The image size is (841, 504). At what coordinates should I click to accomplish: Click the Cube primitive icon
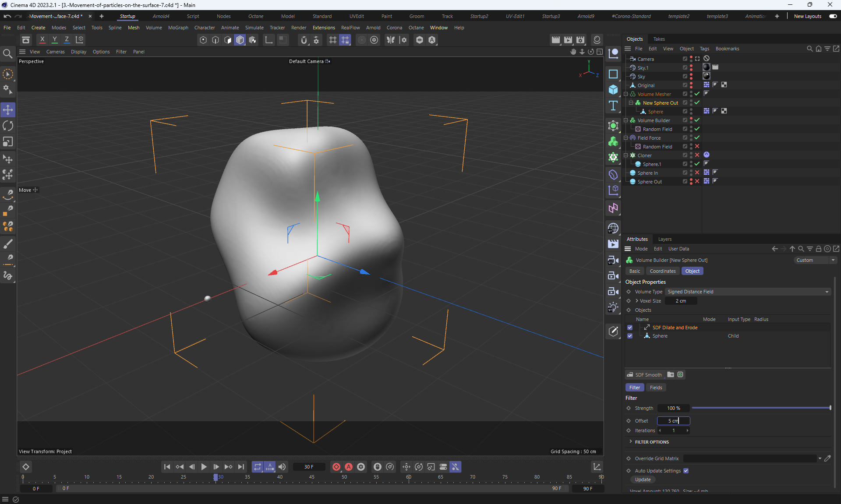coord(613,90)
